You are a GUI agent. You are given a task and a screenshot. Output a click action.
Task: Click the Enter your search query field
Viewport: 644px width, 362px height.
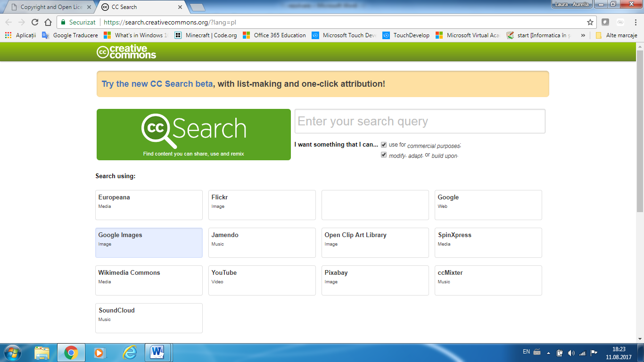coord(420,121)
